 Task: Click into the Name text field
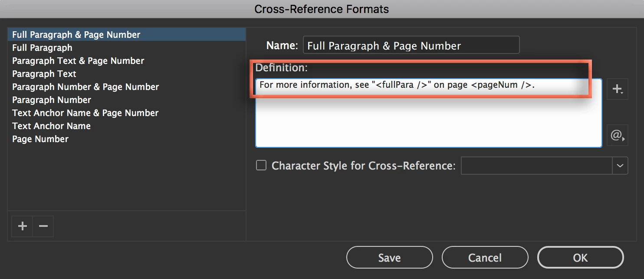coord(411,45)
